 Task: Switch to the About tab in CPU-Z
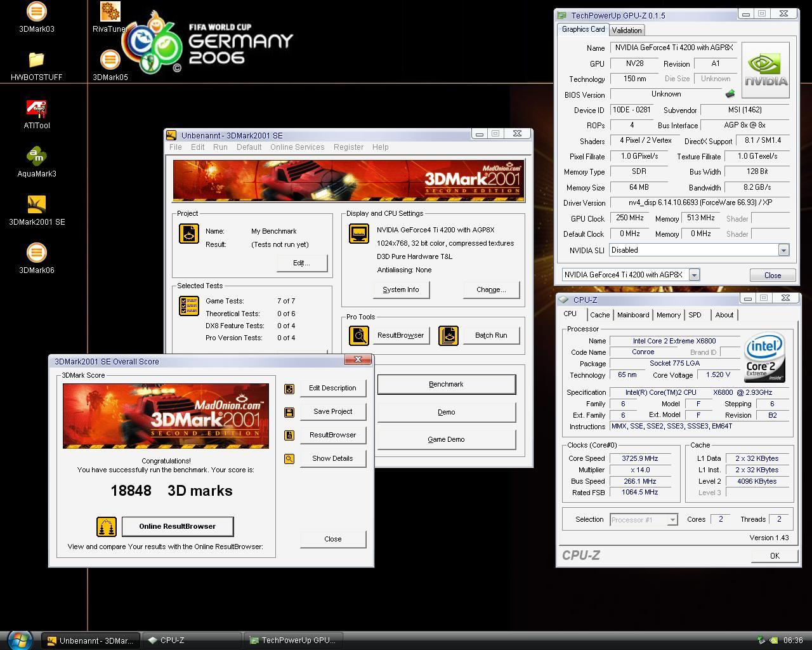724,315
